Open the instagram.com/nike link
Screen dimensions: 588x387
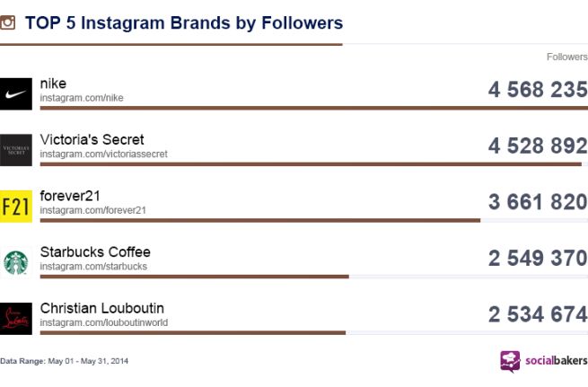[82, 98]
